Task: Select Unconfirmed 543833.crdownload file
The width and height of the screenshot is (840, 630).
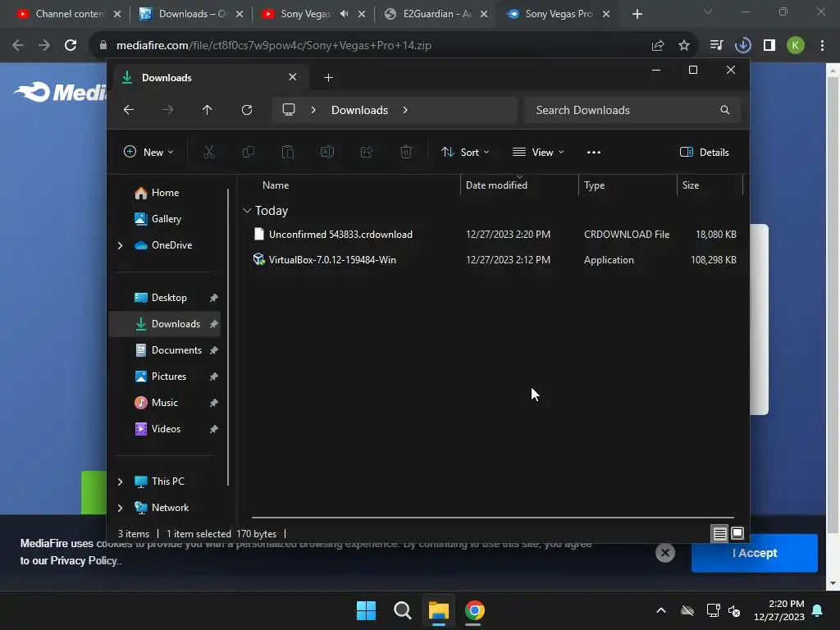Action: 493,235
